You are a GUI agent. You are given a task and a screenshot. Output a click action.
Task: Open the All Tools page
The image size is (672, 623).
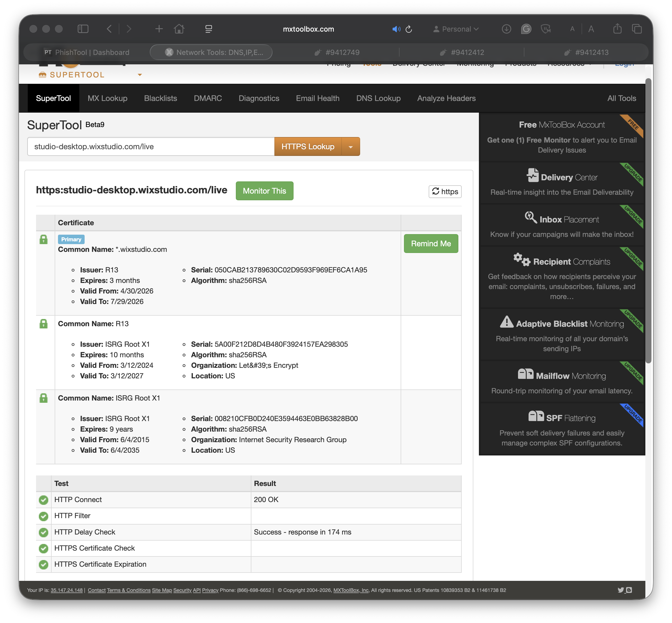tap(622, 98)
